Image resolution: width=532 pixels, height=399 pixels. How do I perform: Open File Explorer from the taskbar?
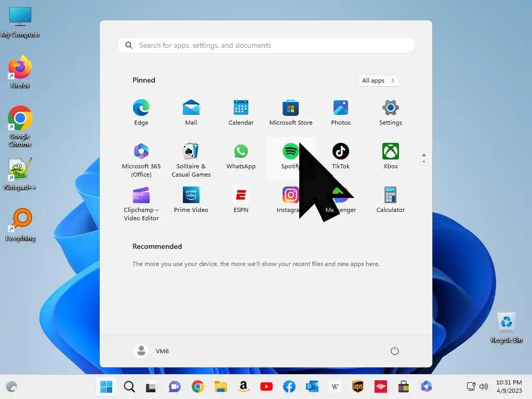pos(220,387)
